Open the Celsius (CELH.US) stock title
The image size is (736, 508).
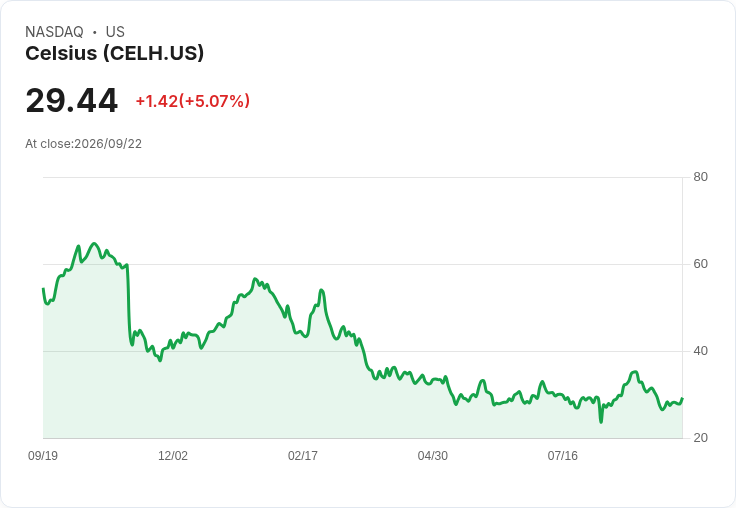pyautogui.click(x=115, y=53)
